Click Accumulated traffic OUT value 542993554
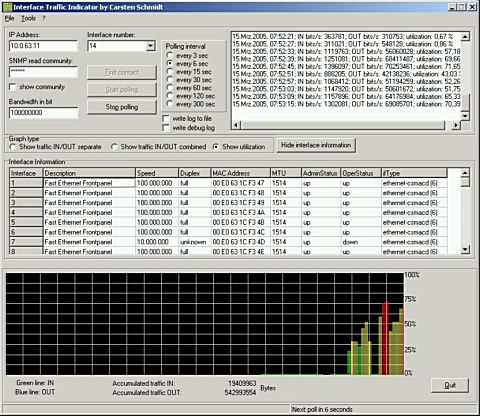 240,392
